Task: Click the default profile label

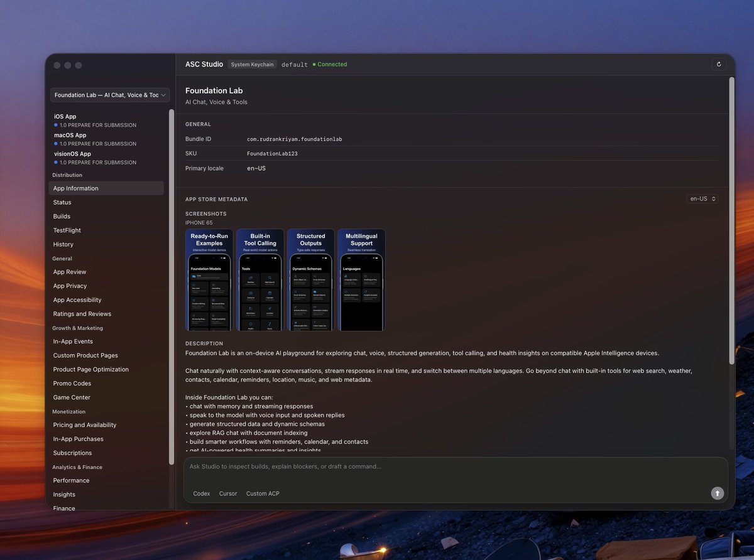Action: [295, 65]
